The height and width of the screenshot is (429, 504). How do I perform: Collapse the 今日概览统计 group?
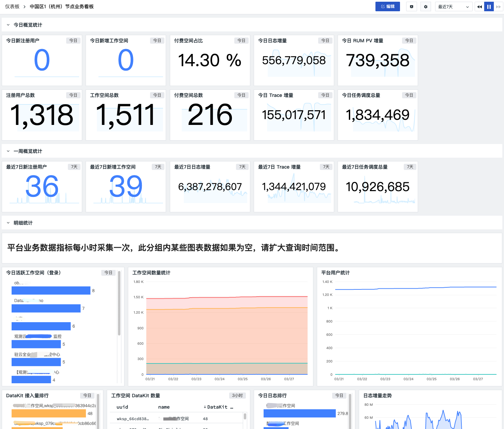click(x=8, y=25)
